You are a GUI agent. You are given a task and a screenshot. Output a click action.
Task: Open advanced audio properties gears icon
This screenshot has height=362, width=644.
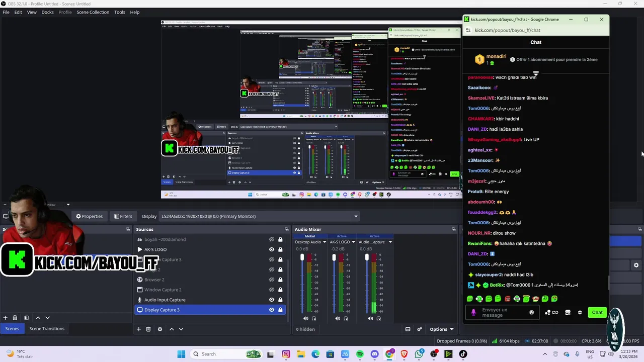coord(420,329)
